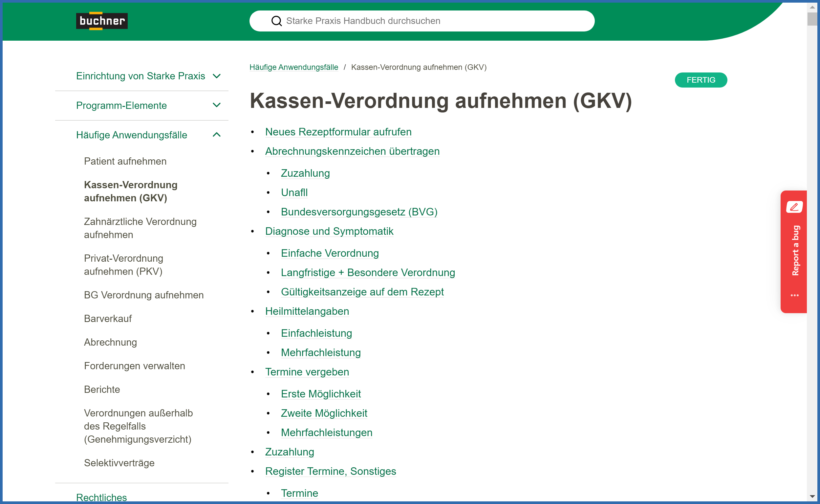820x504 pixels.
Task: Jump to Bundesversorgungsgesetz (BVG) section
Action: coord(359,212)
